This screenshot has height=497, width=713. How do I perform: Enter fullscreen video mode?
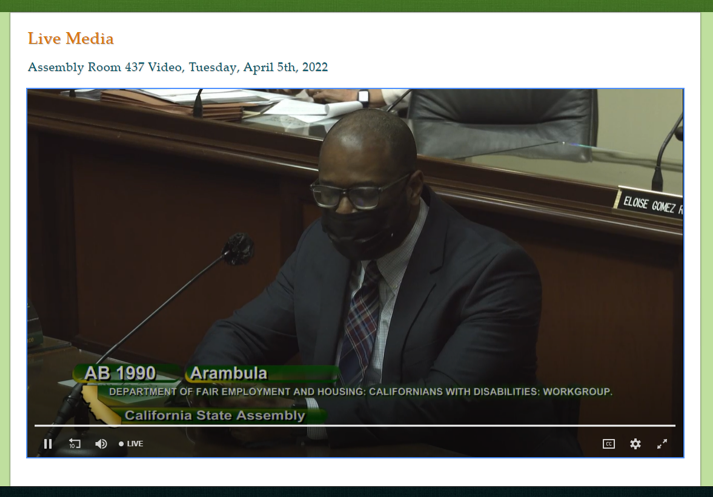point(662,444)
